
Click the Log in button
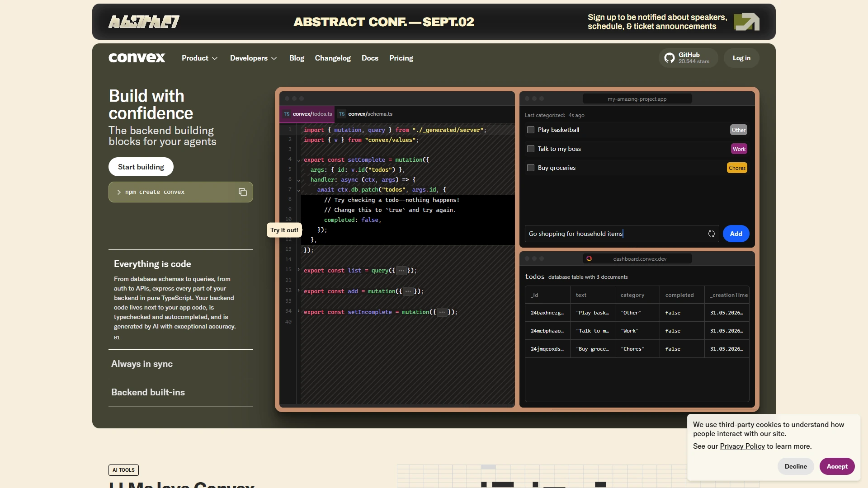point(741,58)
